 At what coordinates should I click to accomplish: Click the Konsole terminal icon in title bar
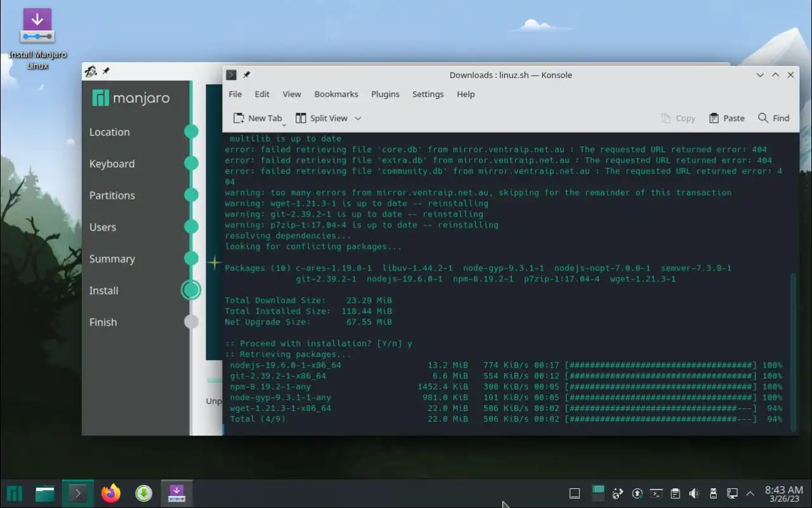(x=232, y=75)
